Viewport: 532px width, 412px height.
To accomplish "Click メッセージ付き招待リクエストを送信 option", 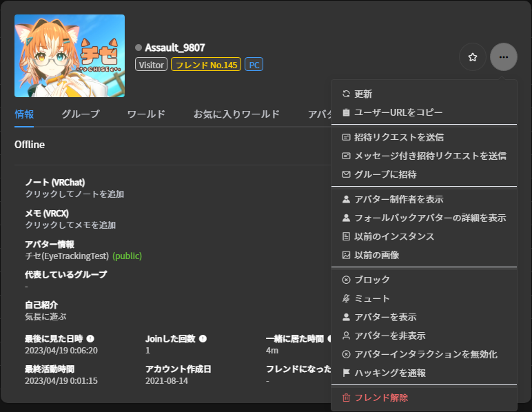I will tap(430, 156).
